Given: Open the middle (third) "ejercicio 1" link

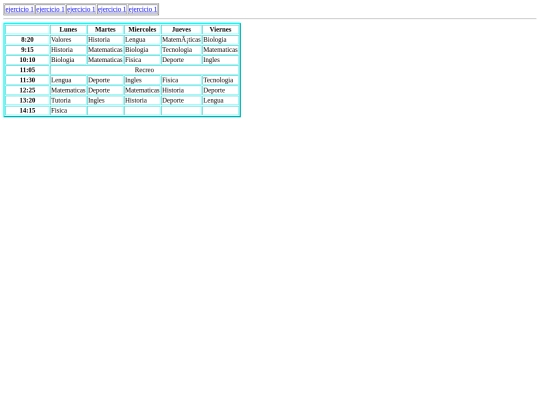Looking at the screenshot, I should coord(81,9).
